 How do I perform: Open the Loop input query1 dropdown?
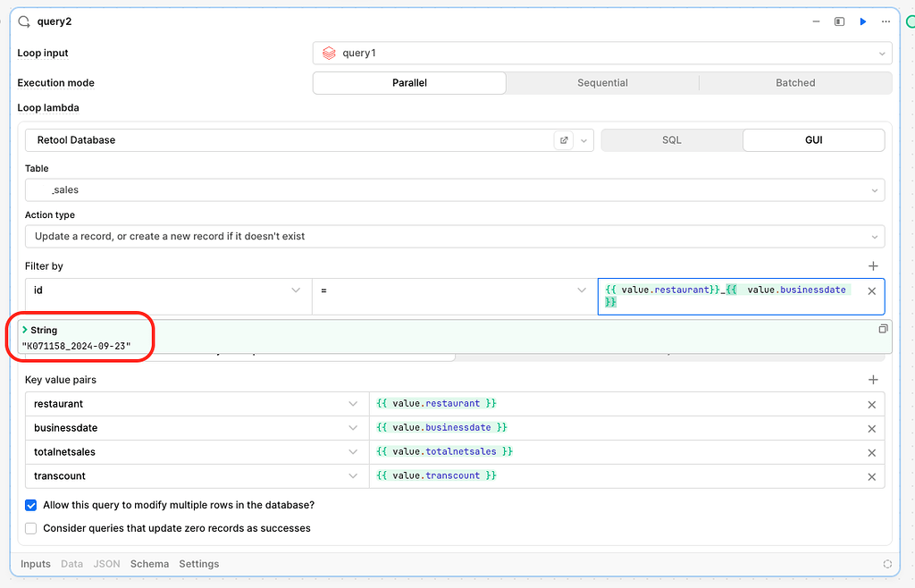pyautogui.click(x=602, y=53)
